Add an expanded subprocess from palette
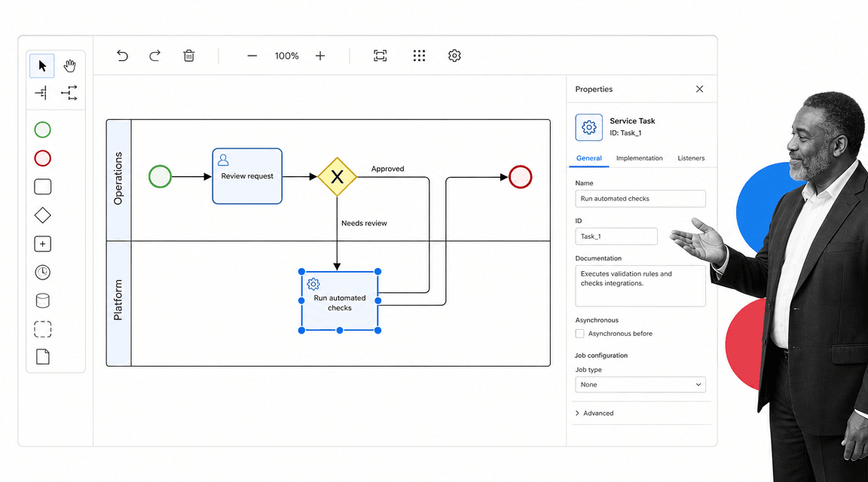 click(x=43, y=244)
